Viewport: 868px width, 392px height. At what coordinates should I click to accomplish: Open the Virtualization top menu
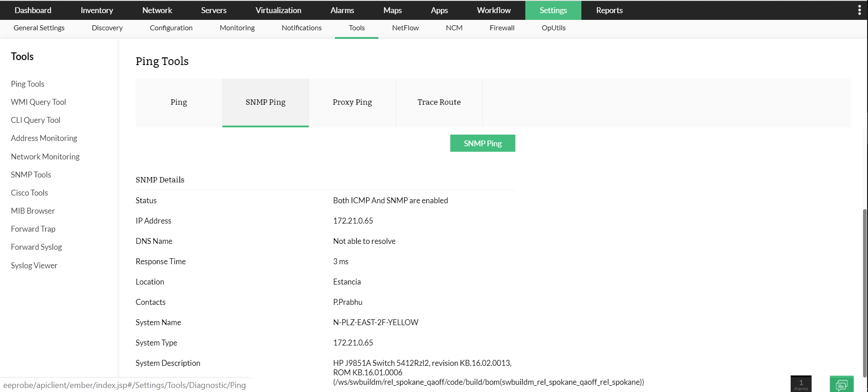pos(278,10)
